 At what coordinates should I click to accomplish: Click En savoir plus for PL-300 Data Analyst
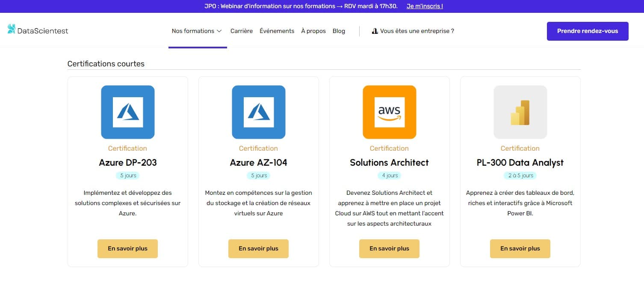pos(520,249)
